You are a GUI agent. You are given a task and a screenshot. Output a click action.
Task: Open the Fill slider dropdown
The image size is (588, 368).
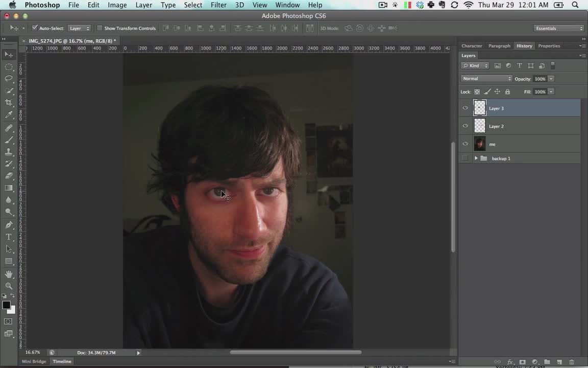(551, 91)
